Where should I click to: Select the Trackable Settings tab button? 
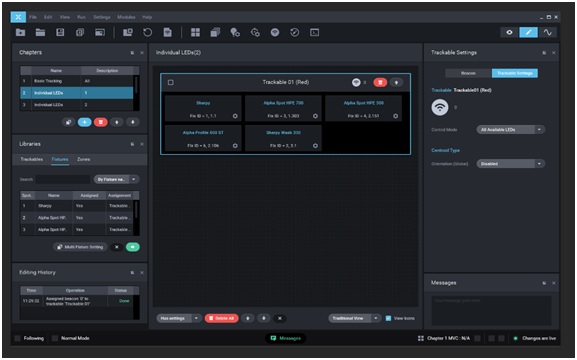point(515,73)
